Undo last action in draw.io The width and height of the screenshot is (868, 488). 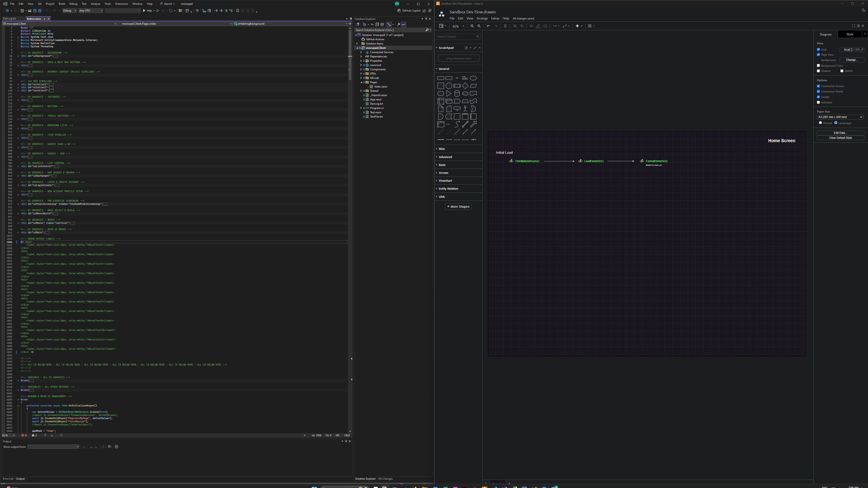488,26
